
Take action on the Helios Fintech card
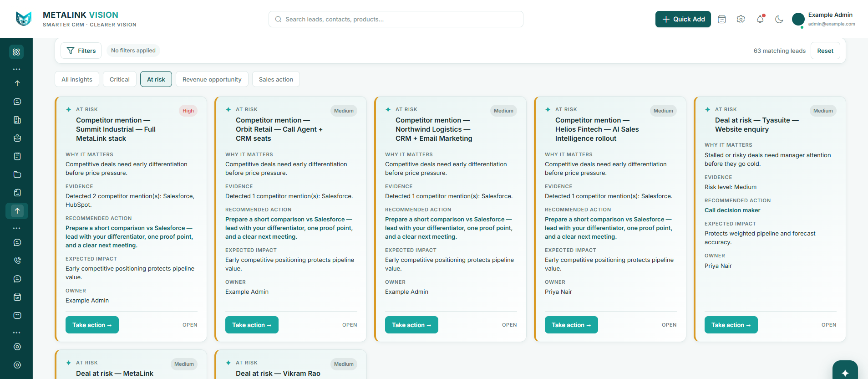click(x=571, y=325)
